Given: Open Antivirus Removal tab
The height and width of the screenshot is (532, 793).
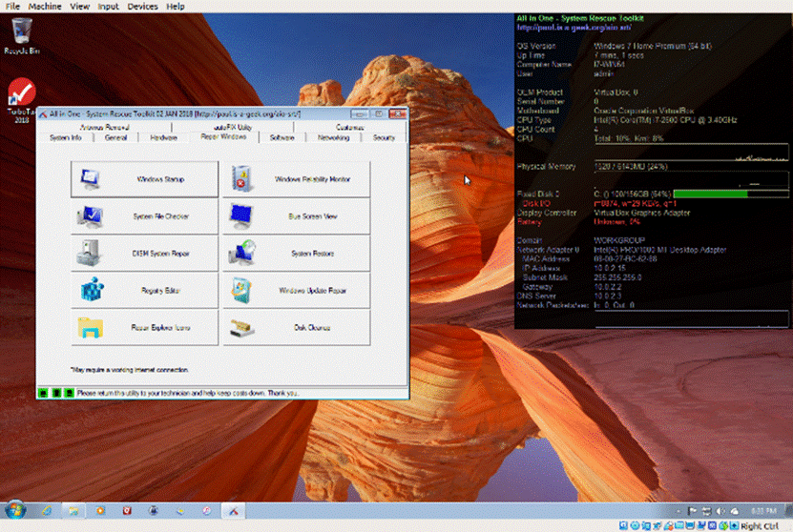Looking at the screenshot, I should pos(105,128).
